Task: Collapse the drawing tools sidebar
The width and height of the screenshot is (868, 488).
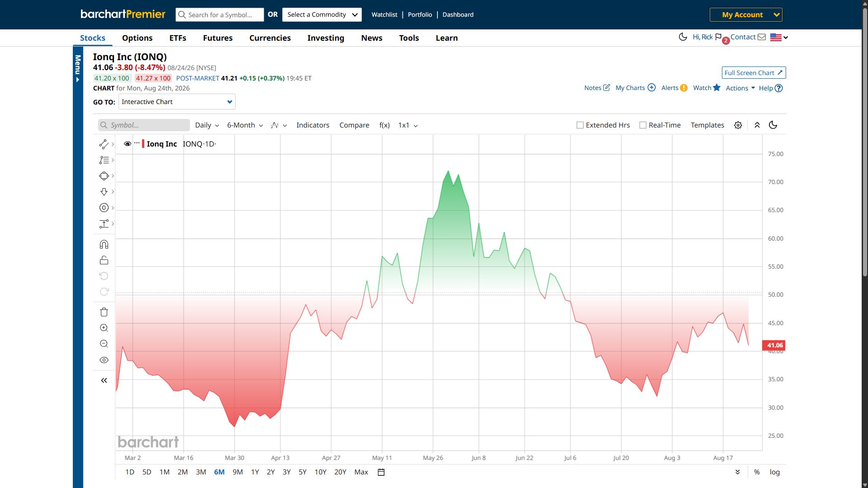Action: point(104,380)
